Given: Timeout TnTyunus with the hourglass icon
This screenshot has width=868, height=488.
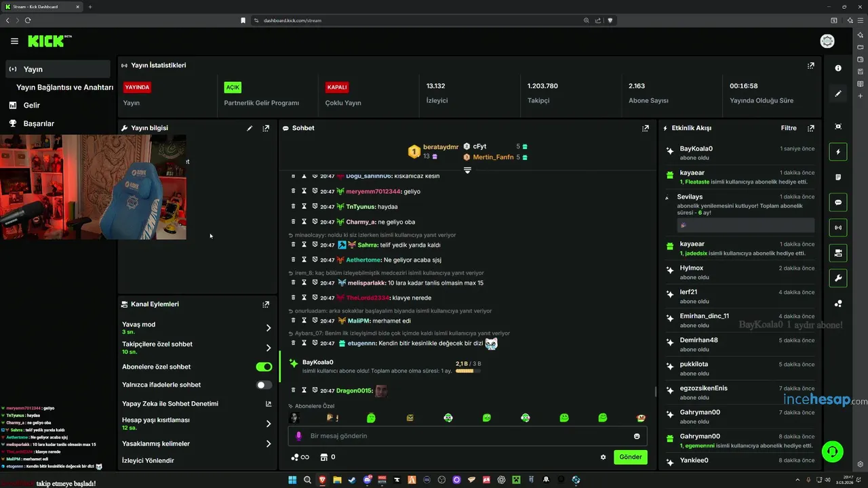Looking at the screenshot, I should point(304,207).
